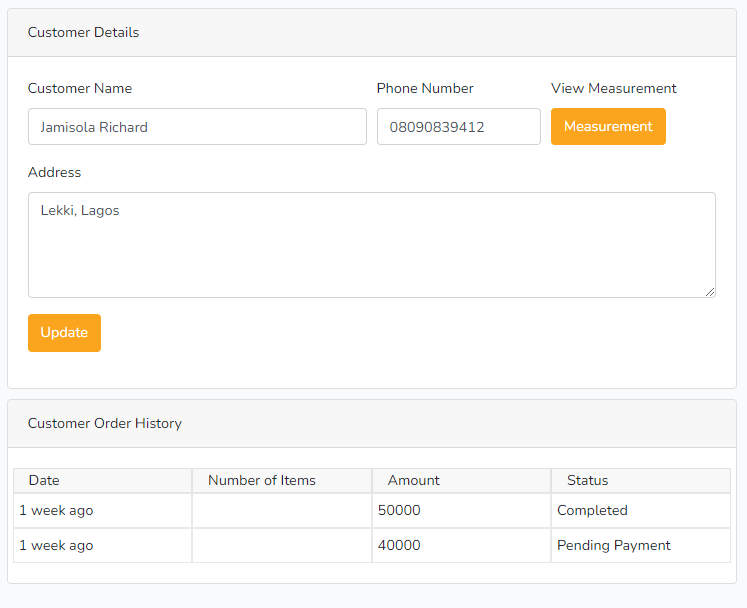
Task: Click inside the Address text area
Action: tap(371, 245)
